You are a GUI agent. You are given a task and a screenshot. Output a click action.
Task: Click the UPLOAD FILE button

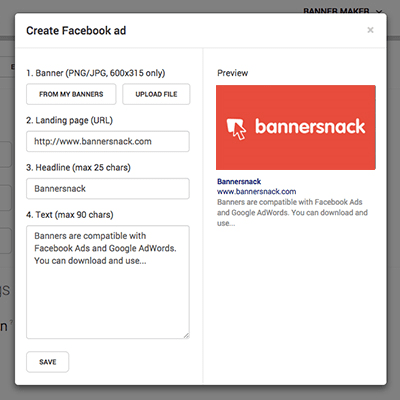click(x=156, y=94)
